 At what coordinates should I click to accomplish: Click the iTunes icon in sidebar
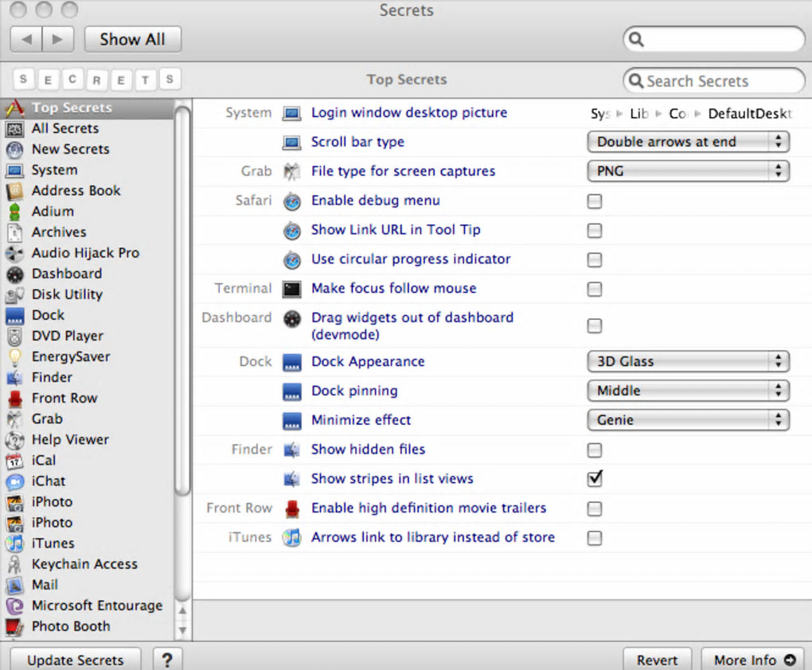click(14, 543)
